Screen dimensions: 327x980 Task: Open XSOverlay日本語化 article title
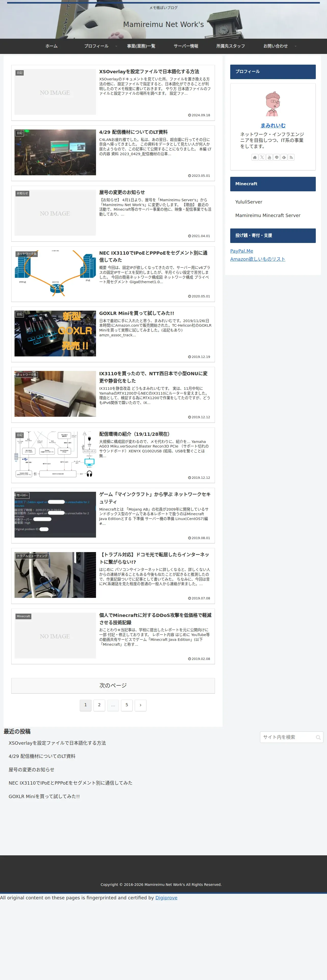149,71
